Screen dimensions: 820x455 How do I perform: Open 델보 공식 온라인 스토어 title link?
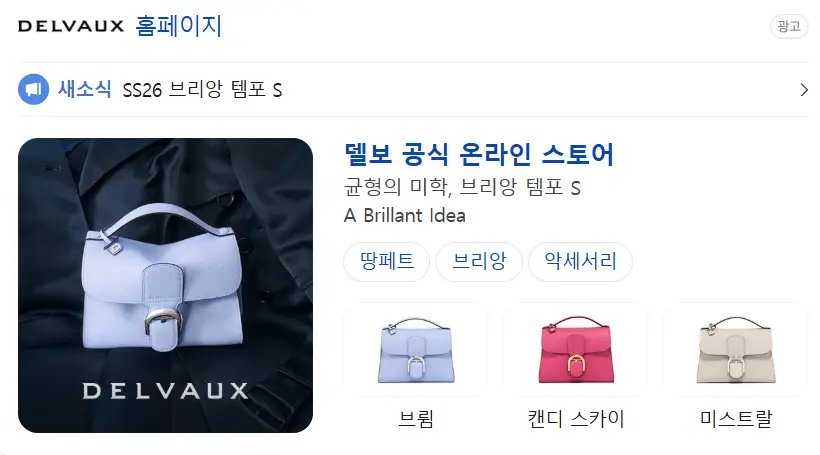coord(479,154)
